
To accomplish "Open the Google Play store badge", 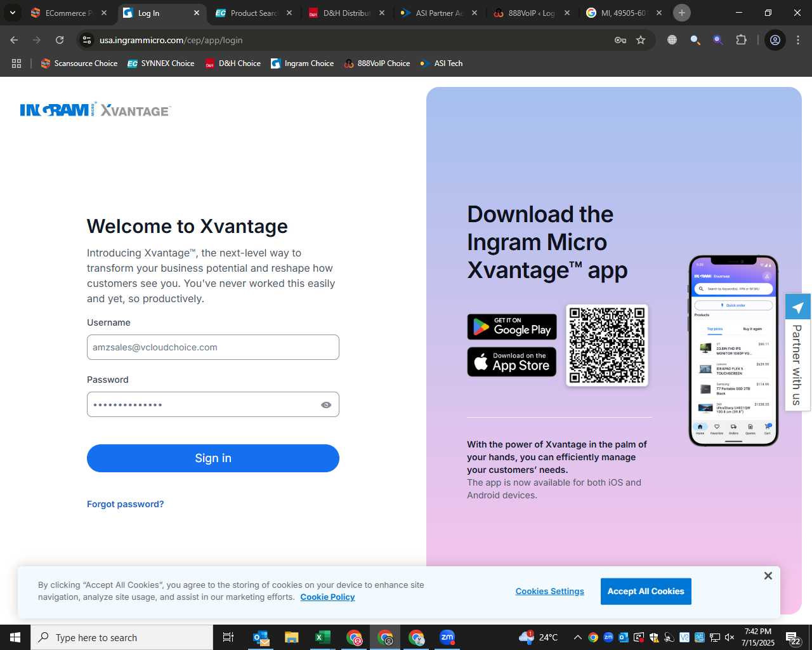I will [x=512, y=327].
